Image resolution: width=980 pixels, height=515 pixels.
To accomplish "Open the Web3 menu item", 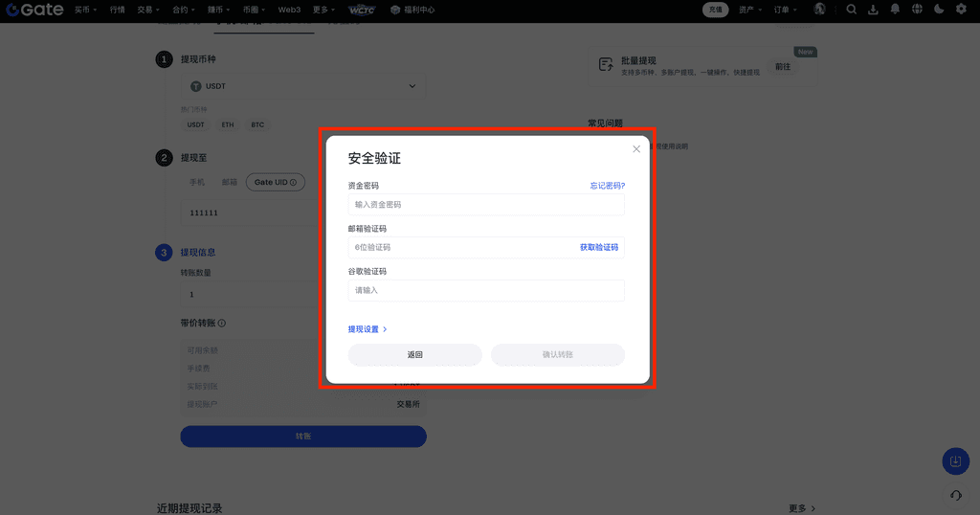I will [x=289, y=10].
